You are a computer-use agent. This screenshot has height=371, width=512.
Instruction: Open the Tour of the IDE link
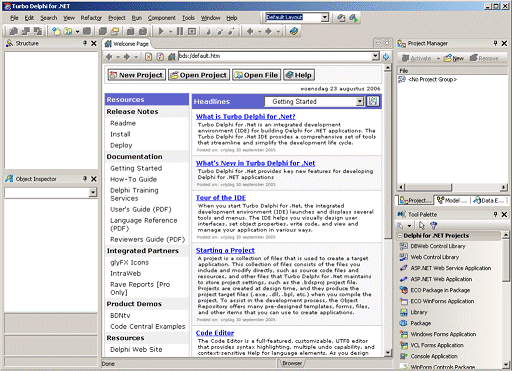(221, 198)
